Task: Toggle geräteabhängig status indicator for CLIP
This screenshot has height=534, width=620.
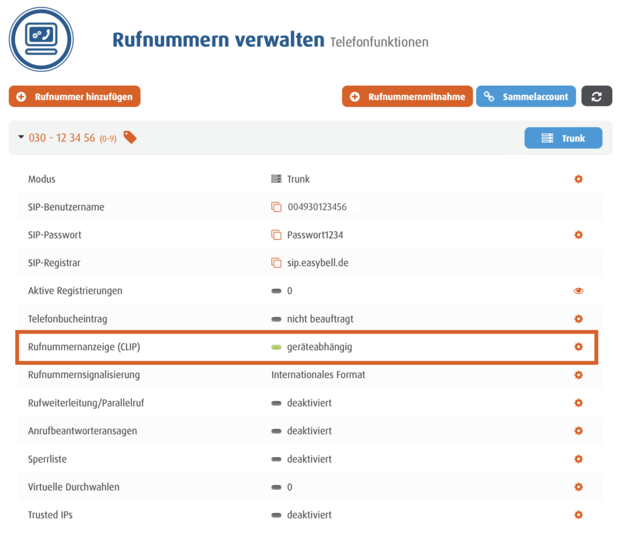Action: click(277, 347)
